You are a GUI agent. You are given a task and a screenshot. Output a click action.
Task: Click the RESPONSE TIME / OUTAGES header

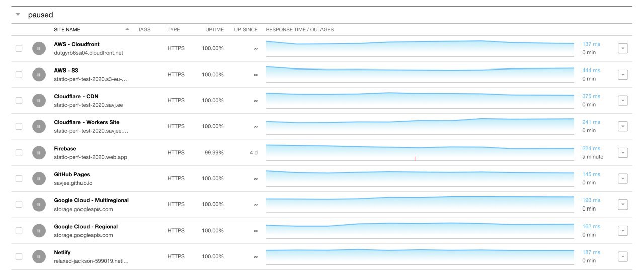[300, 30]
